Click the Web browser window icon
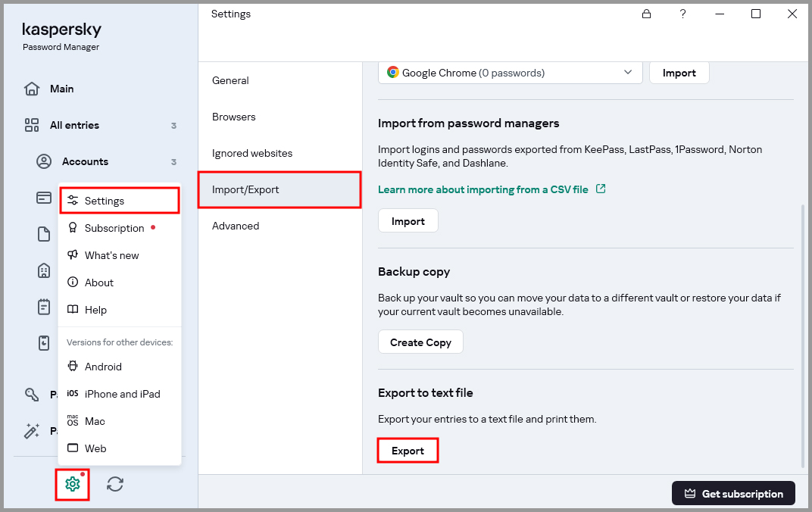The image size is (812, 512). coord(73,448)
